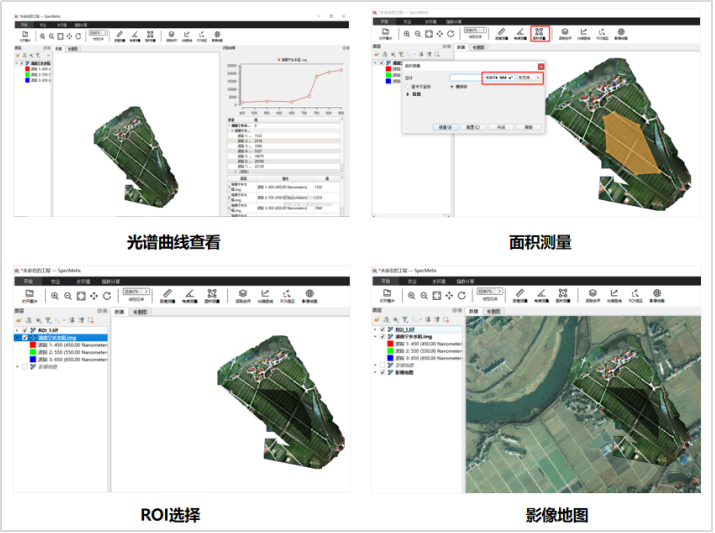Select the 椭球体 radio button in area dialog
This screenshot has height=533, width=715.
[454, 87]
